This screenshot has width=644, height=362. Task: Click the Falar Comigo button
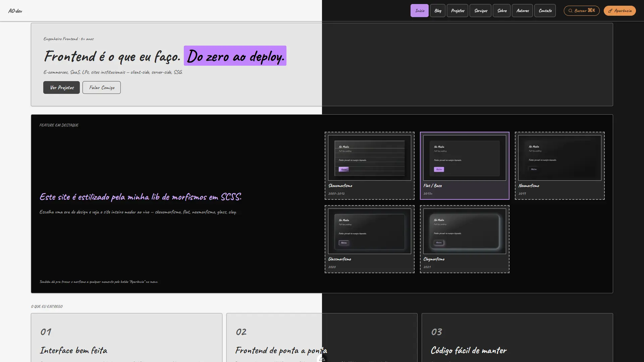click(102, 87)
